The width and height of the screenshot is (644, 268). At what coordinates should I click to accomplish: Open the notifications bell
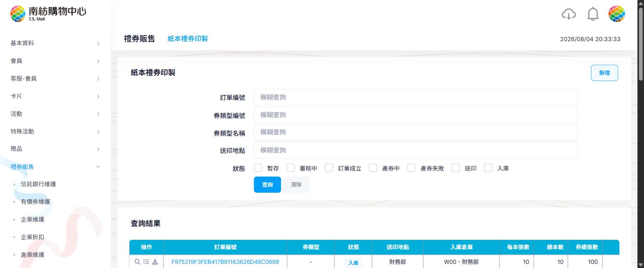[593, 14]
